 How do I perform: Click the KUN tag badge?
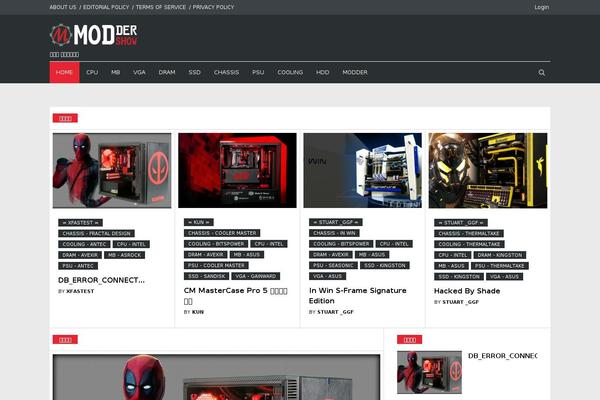tap(199, 222)
